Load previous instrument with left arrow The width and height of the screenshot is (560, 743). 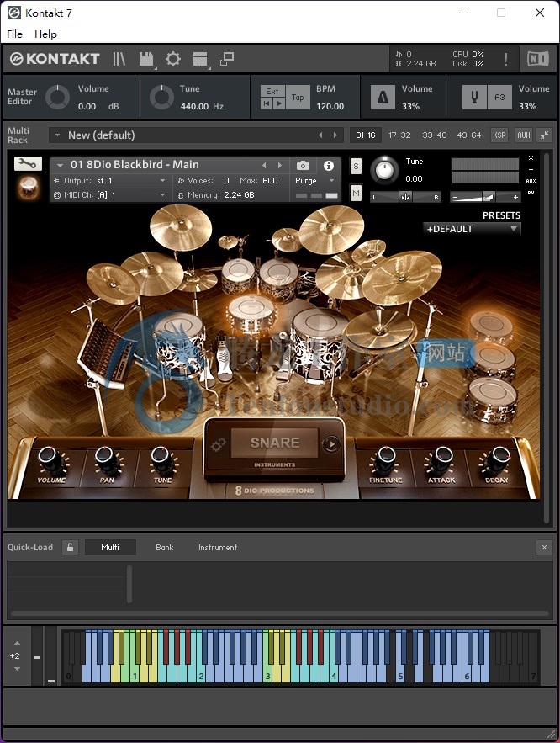point(264,166)
